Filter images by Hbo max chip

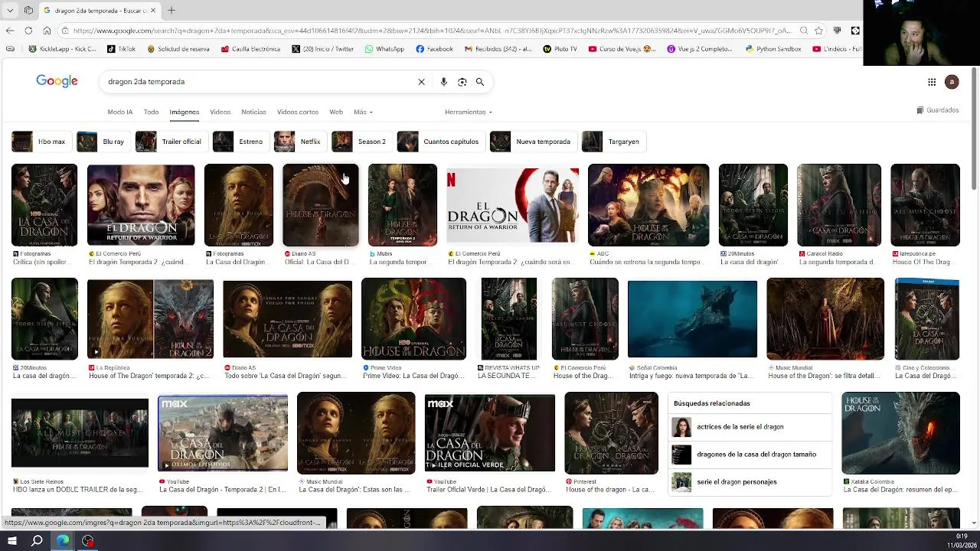[41, 142]
